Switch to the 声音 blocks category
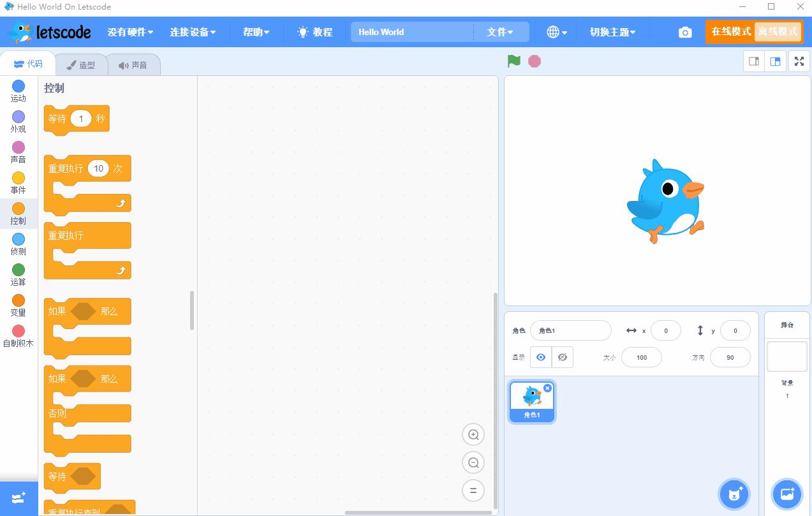 [18, 152]
